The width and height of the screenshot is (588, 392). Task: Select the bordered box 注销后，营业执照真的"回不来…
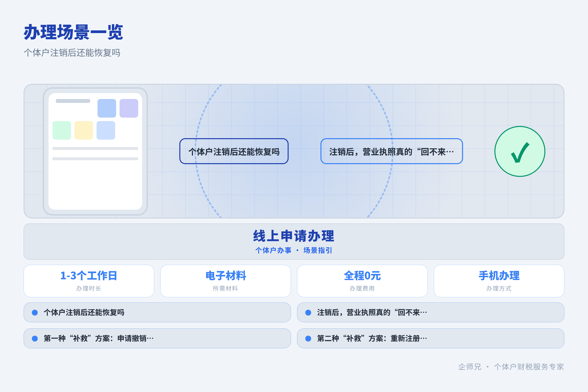pyautogui.click(x=392, y=151)
